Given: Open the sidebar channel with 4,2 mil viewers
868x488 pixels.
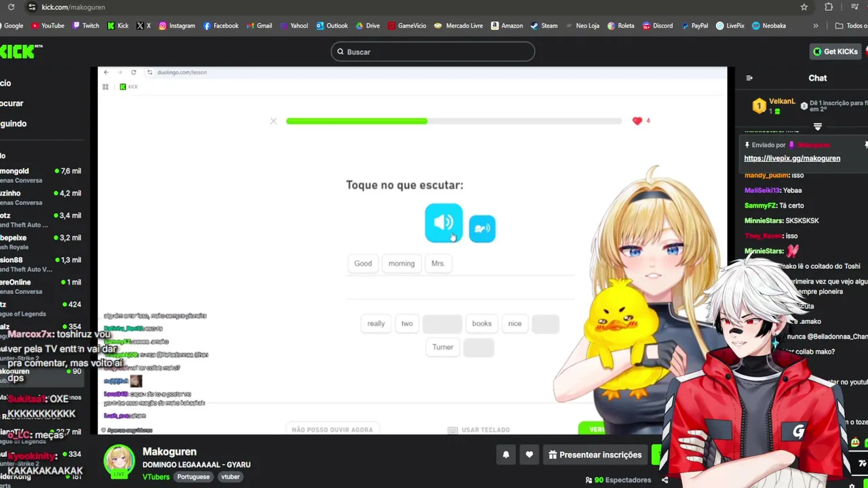Looking at the screenshot, I should (x=41, y=197).
